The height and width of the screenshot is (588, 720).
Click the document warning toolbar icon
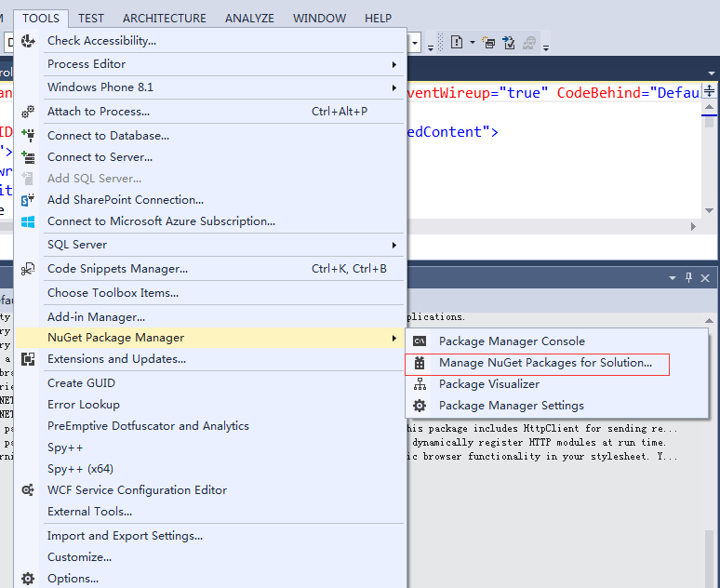[457, 42]
